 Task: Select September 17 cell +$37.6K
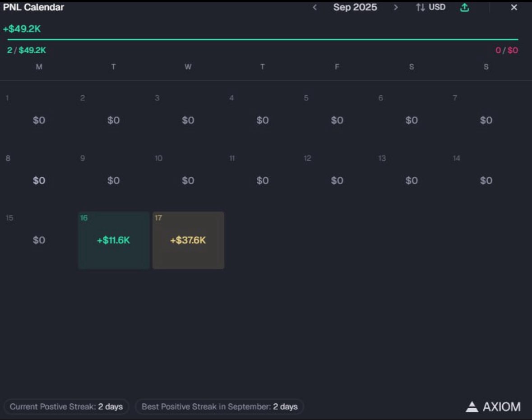188,240
